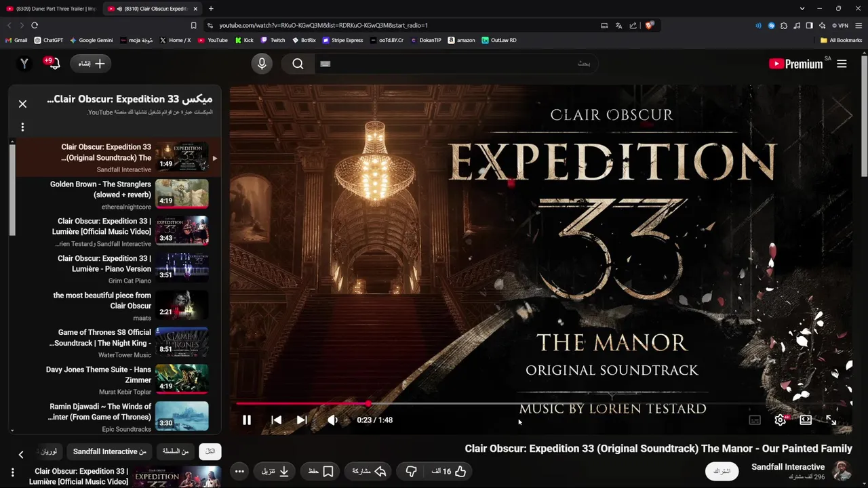
Task: Skip to the next video in the mix
Action: tap(302, 420)
